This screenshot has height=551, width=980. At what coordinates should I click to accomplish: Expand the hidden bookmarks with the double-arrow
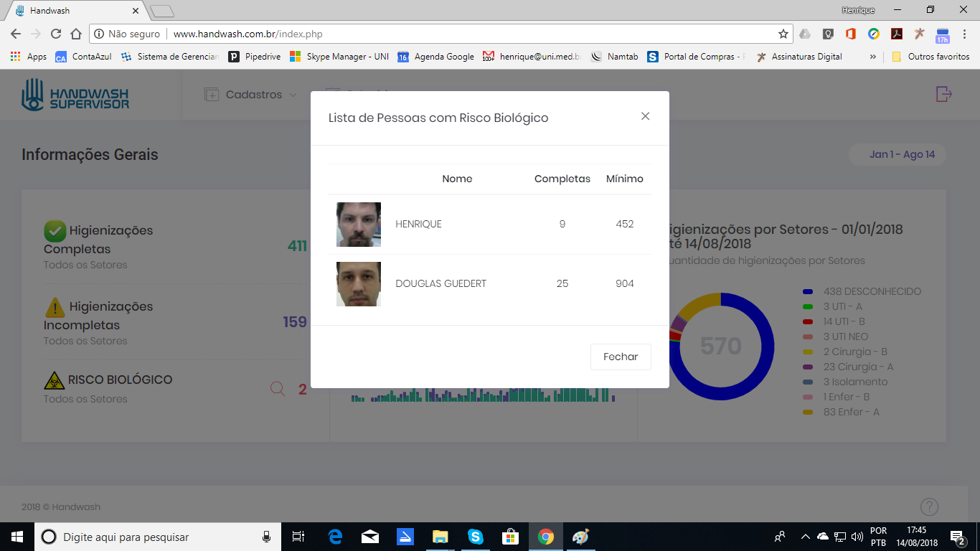tap(872, 56)
